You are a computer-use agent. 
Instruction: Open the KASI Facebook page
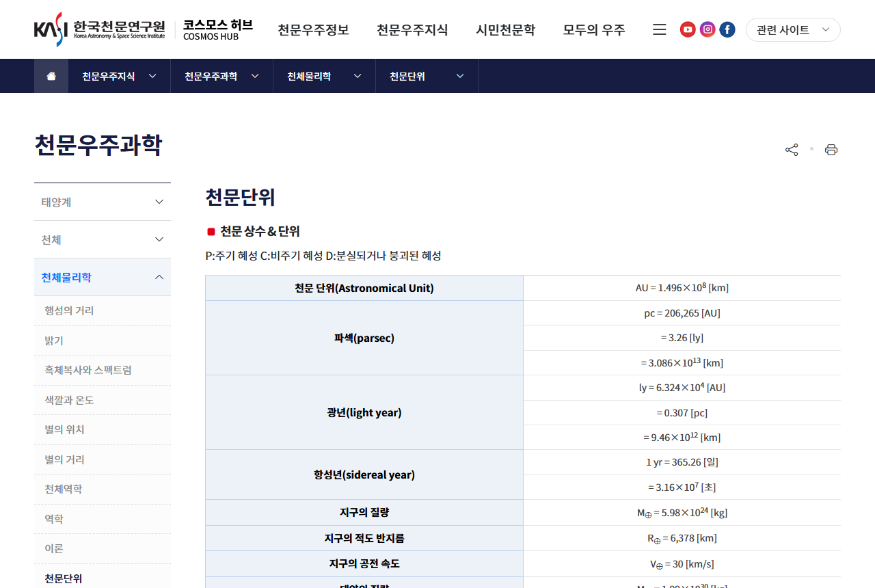click(x=727, y=29)
